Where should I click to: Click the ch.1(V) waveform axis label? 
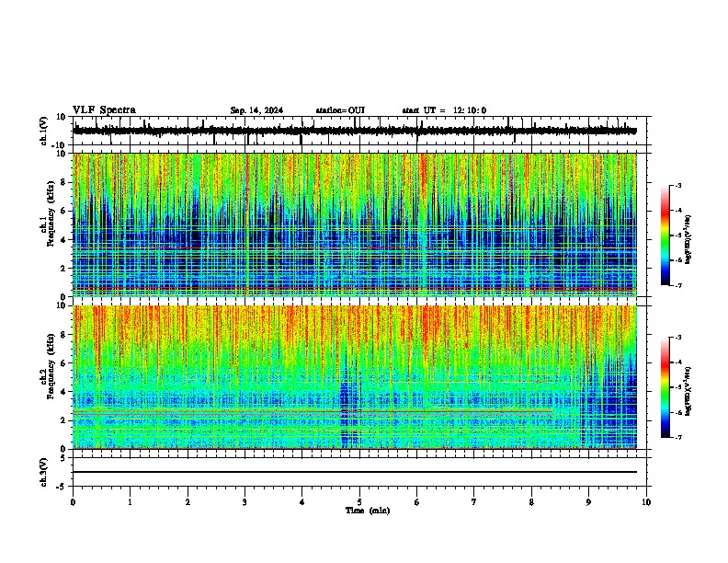click(44, 131)
